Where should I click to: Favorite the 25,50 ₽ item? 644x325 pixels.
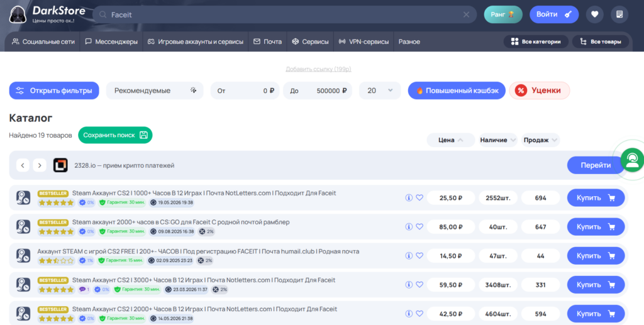tap(419, 198)
